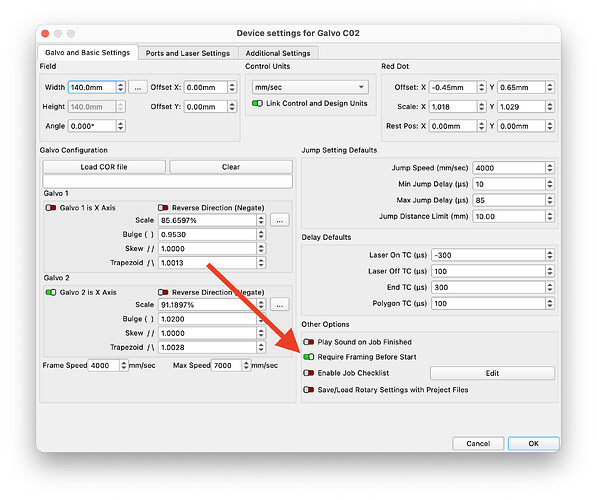The height and width of the screenshot is (500, 597).
Task: Click Galvo 1 Scale field
Action: coord(208,220)
